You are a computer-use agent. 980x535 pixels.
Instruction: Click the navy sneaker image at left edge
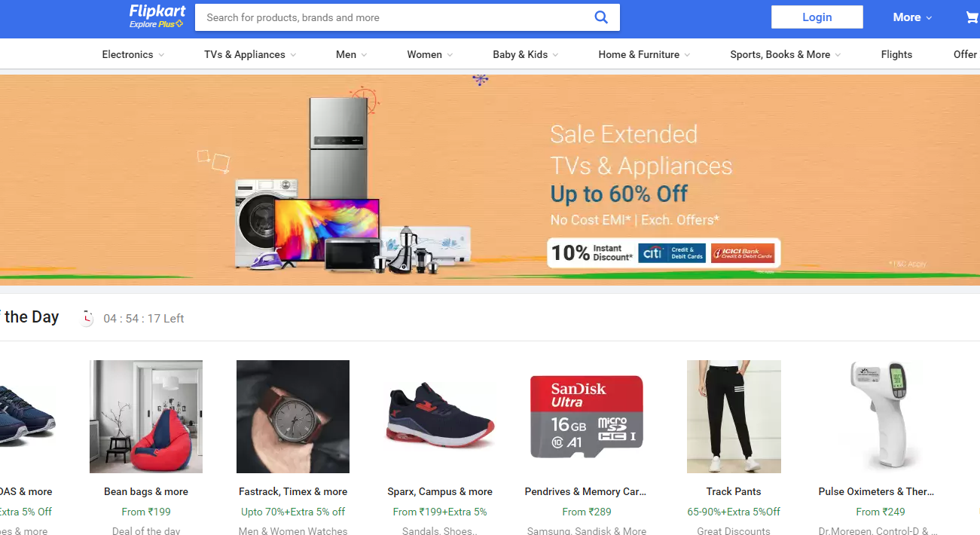pos(27,417)
